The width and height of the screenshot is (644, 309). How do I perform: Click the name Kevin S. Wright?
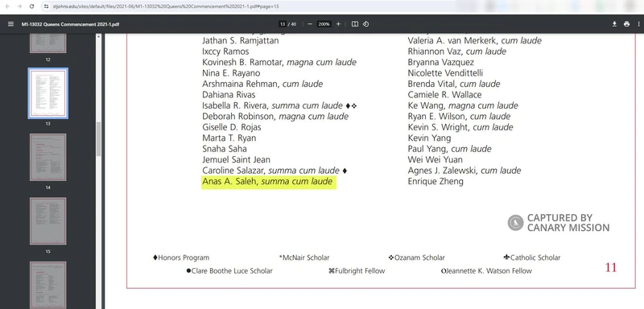[439, 127]
